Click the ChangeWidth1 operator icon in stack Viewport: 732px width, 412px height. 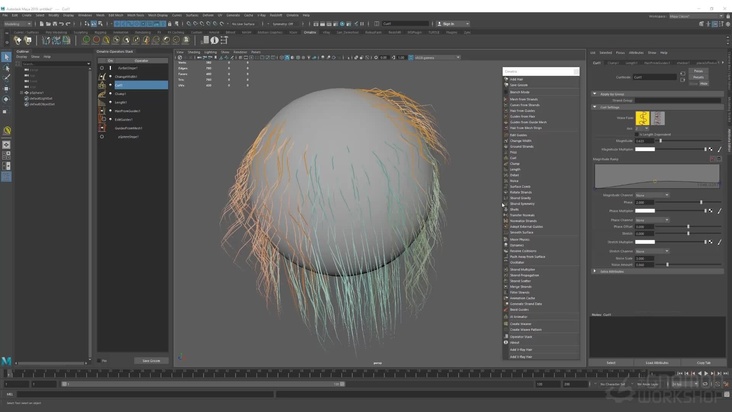(102, 77)
